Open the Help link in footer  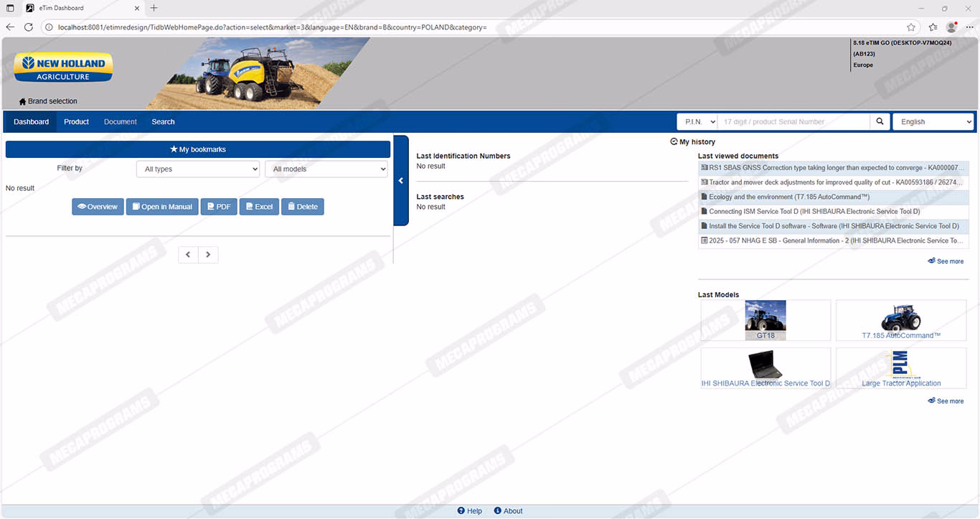click(x=470, y=511)
